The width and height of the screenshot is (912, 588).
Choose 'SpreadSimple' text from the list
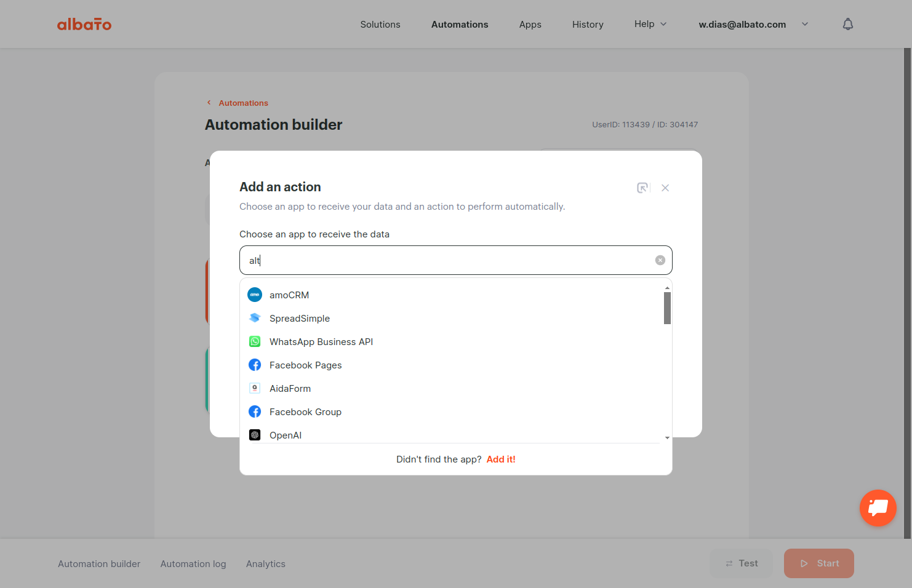[300, 319]
